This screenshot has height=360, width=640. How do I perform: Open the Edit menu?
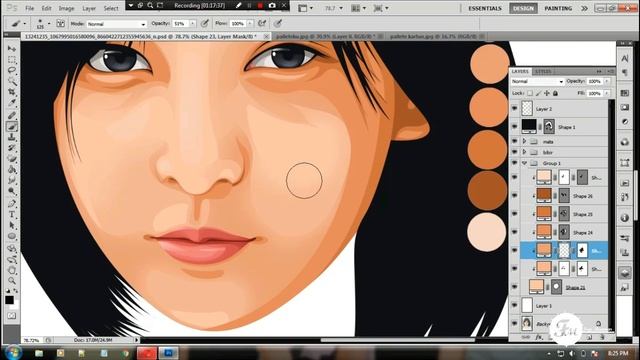click(x=47, y=8)
